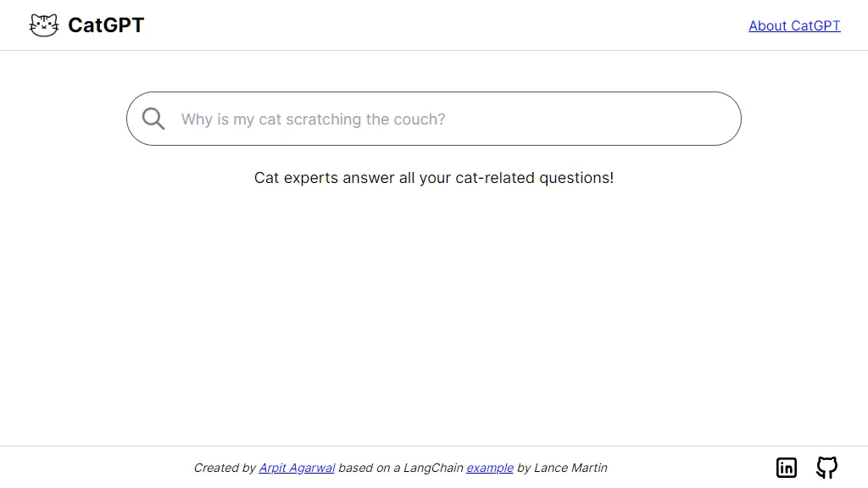Image resolution: width=868 pixels, height=488 pixels.
Task: Click the CatGPT title text
Action: (x=106, y=25)
